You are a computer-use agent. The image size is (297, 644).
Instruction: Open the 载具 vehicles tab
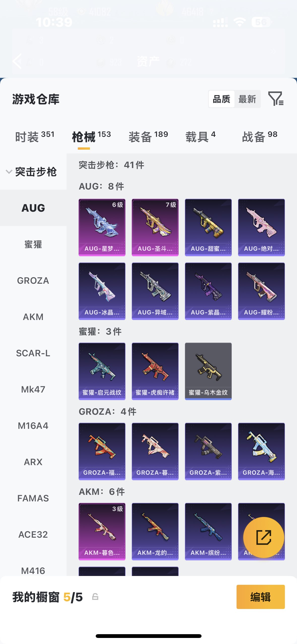[x=201, y=137]
